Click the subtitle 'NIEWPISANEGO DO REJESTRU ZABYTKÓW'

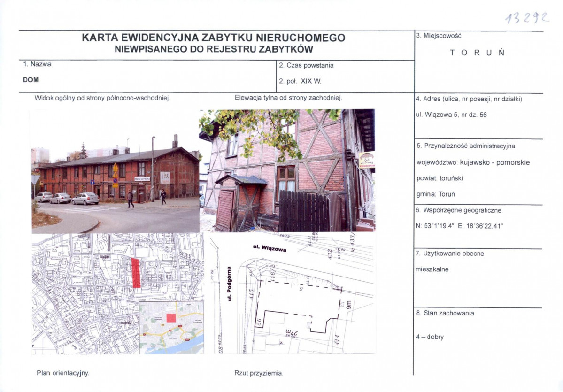tap(214, 49)
